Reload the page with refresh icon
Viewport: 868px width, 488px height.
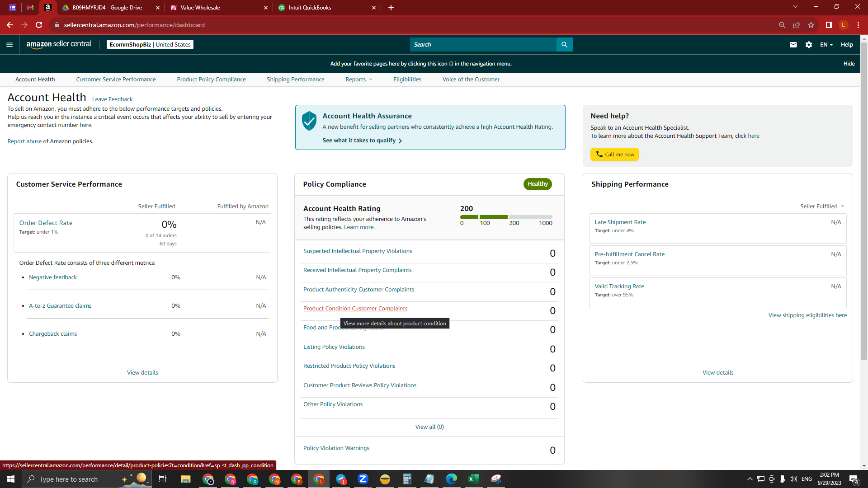pyautogui.click(x=39, y=25)
